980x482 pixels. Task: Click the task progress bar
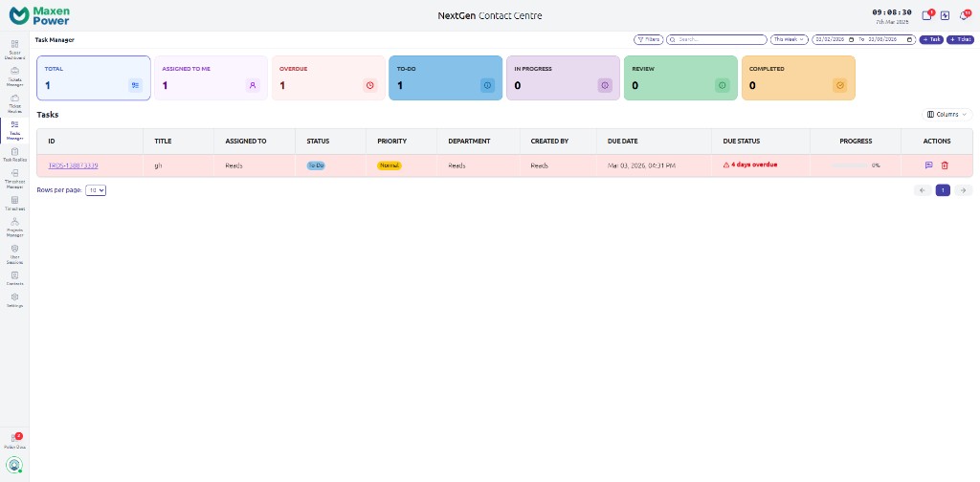click(848, 165)
